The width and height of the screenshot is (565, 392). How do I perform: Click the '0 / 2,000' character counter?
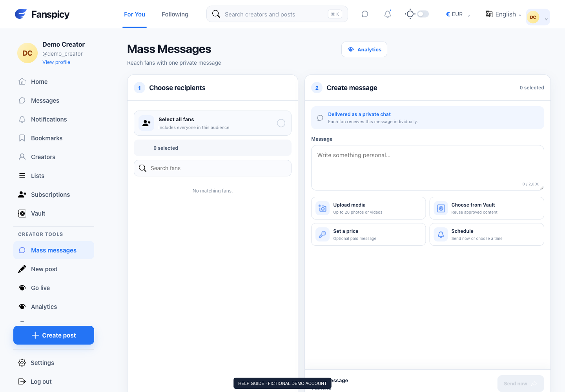530,184
